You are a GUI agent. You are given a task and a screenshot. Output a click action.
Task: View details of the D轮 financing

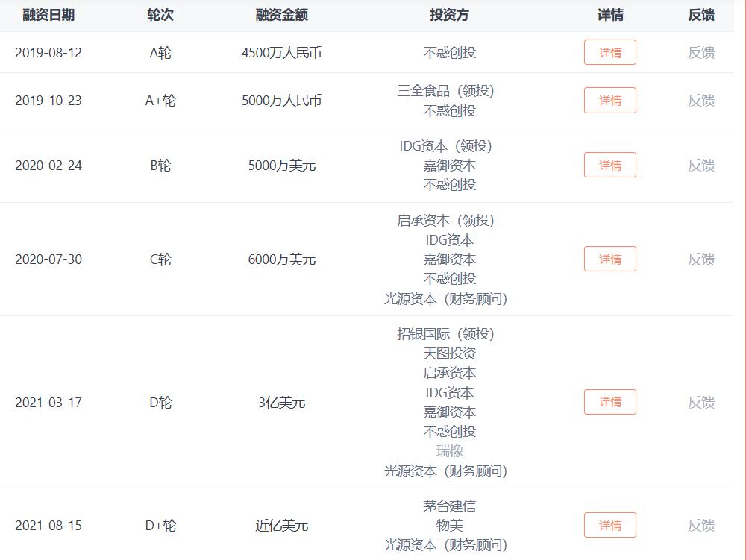click(x=609, y=402)
